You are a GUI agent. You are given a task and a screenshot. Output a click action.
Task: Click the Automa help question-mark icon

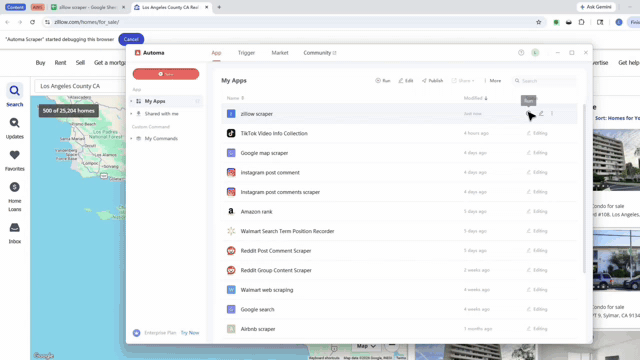coord(521,53)
